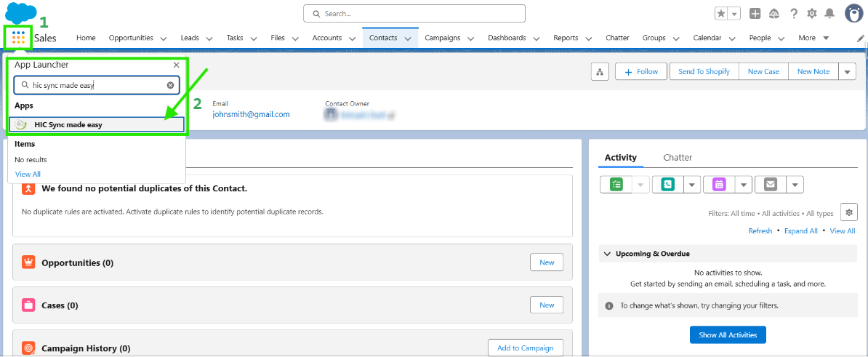The width and height of the screenshot is (868, 357).
Task: Expand the Opportunities tab chevron
Action: [x=164, y=39]
